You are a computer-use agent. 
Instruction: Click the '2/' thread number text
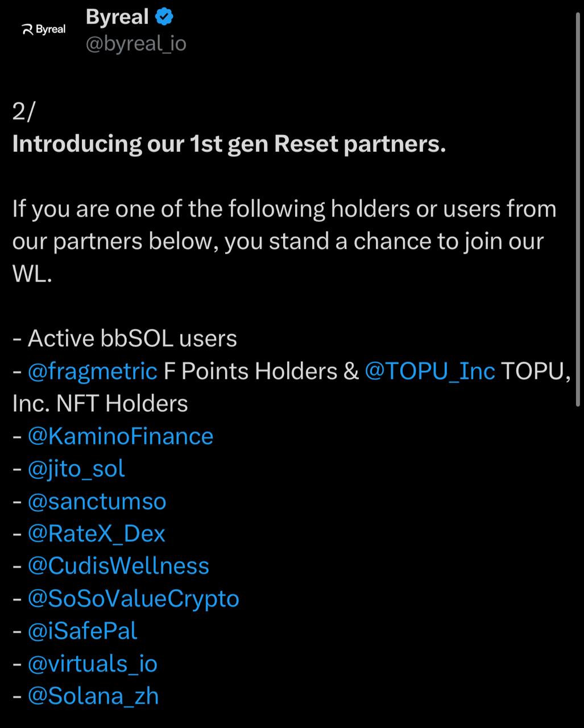(23, 112)
